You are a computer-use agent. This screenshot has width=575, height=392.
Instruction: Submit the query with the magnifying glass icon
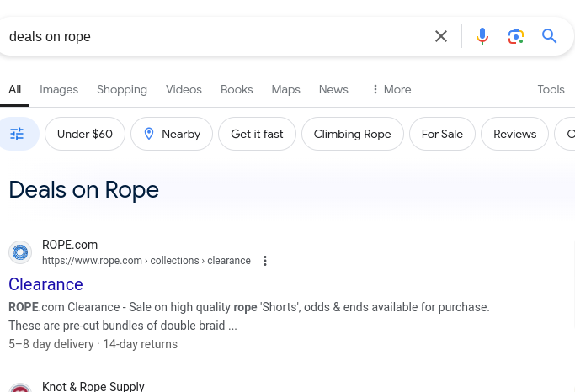click(x=550, y=36)
